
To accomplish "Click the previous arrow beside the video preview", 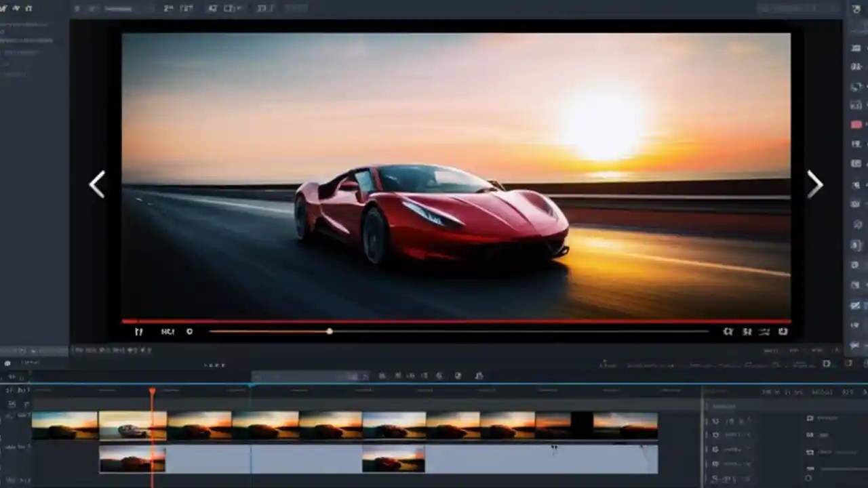I will [x=97, y=184].
